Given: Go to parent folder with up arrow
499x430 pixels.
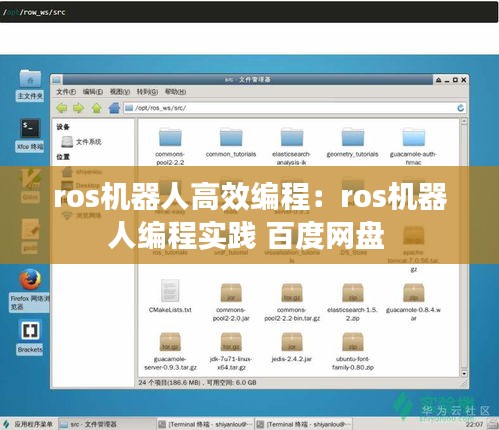Looking at the screenshot, I should (x=96, y=108).
